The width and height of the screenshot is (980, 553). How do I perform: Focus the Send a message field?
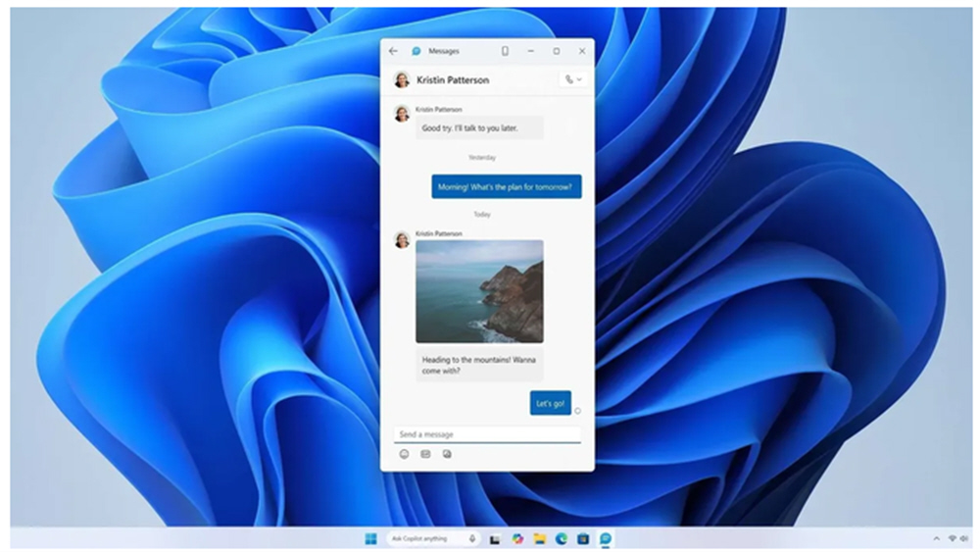click(x=487, y=434)
